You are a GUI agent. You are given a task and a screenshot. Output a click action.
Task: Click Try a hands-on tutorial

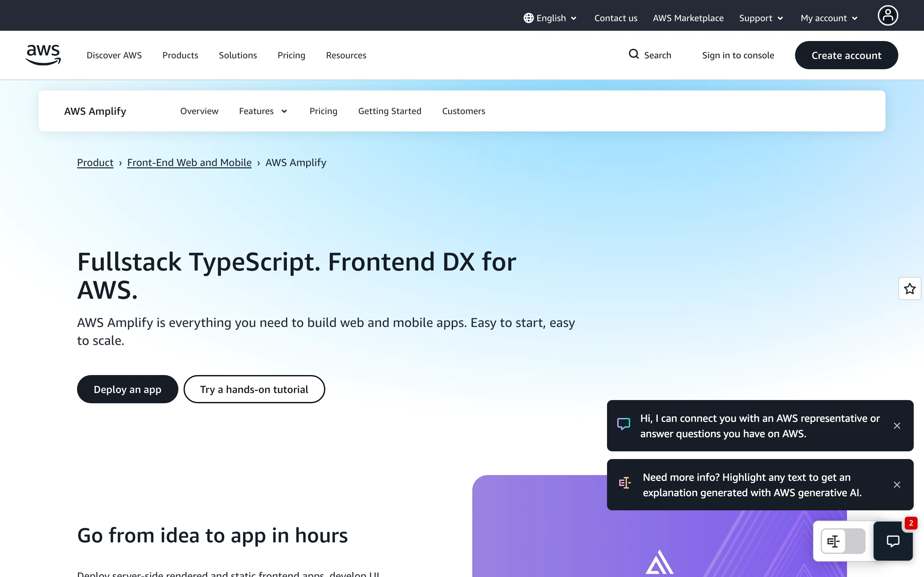pyautogui.click(x=254, y=389)
